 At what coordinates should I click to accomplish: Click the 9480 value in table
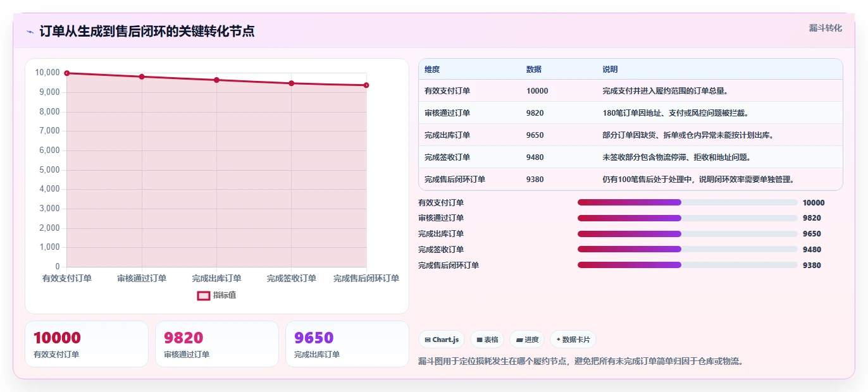535,157
